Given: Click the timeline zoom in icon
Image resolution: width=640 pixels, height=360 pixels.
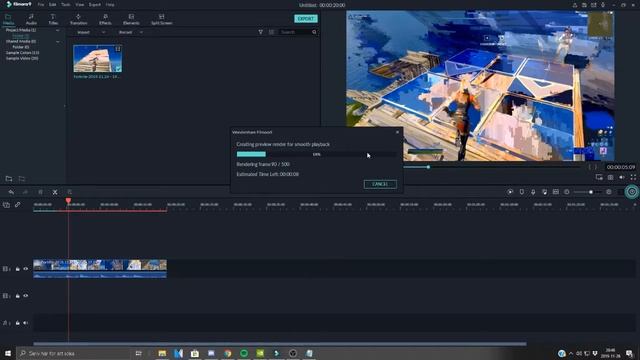Looking at the screenshot, I should (x=609, y=192).
